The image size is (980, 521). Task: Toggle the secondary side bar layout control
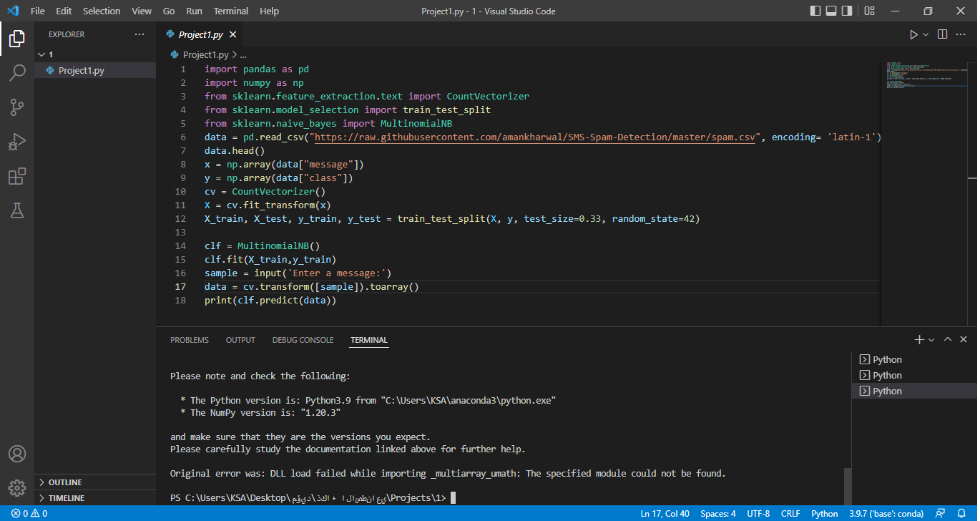coord(848,11)
